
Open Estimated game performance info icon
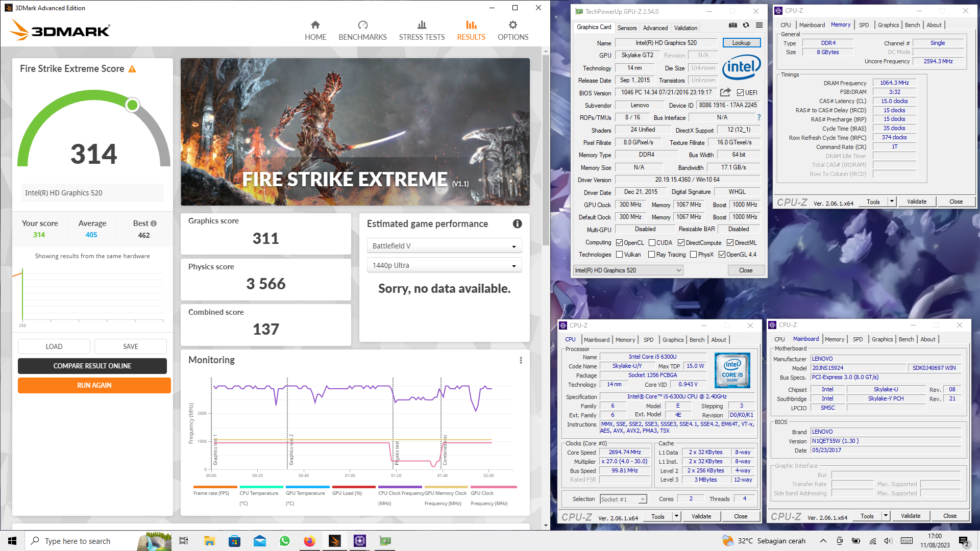tap(517, 224)
